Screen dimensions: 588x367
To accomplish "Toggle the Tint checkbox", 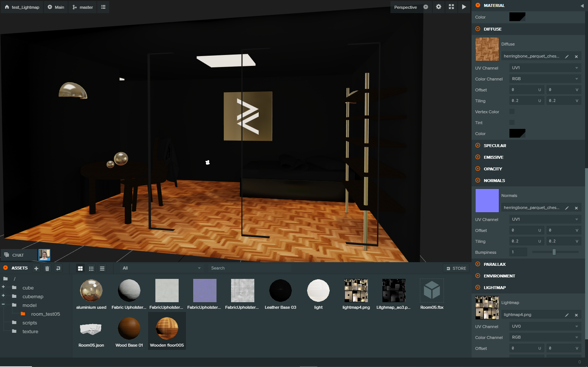I will pyautogui.click(x=512, y=122).
